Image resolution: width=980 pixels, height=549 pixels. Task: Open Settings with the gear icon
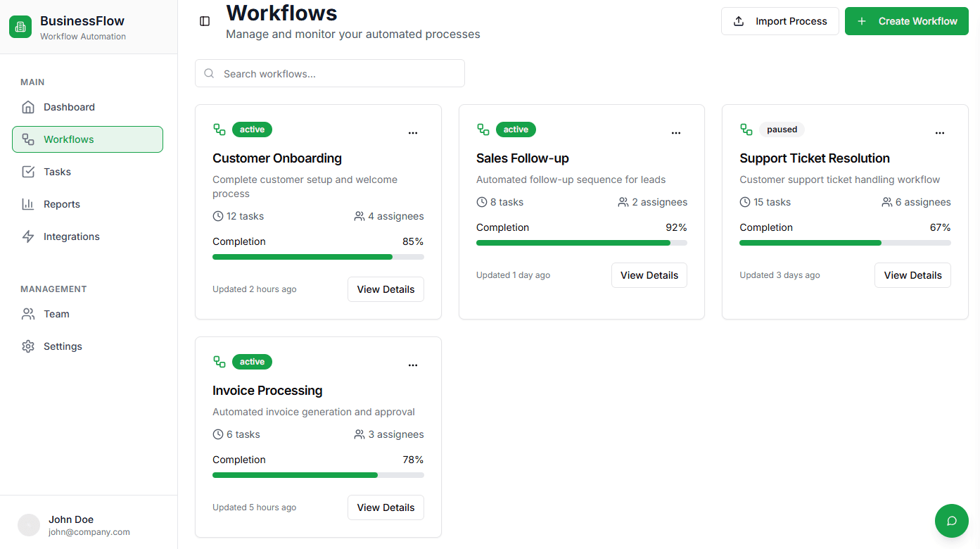point(27,346)
